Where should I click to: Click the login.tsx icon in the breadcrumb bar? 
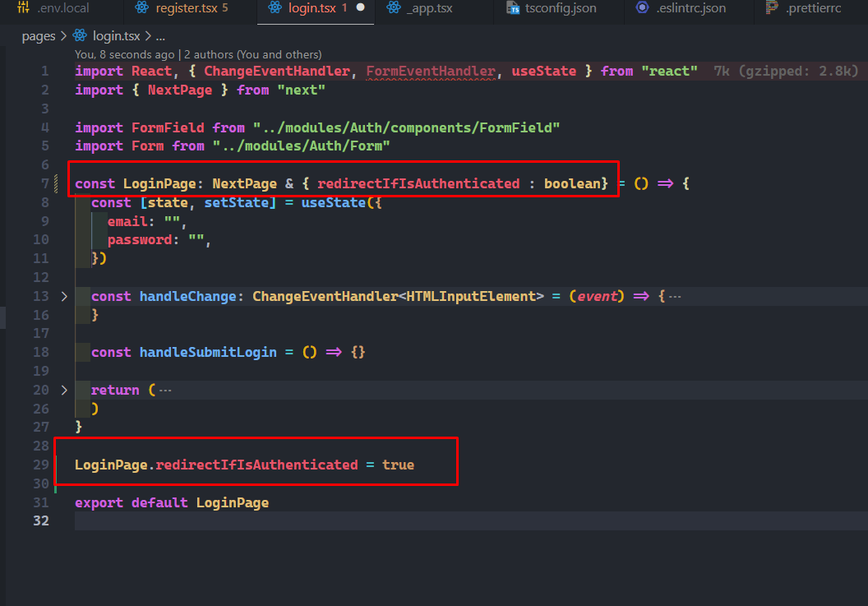tap(80, 35)
